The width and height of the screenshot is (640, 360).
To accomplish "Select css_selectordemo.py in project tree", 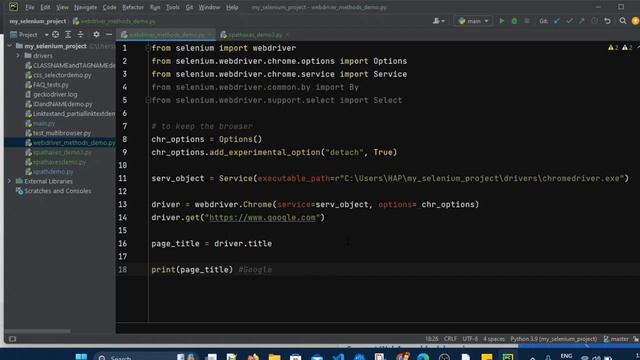I will [58, 75].
